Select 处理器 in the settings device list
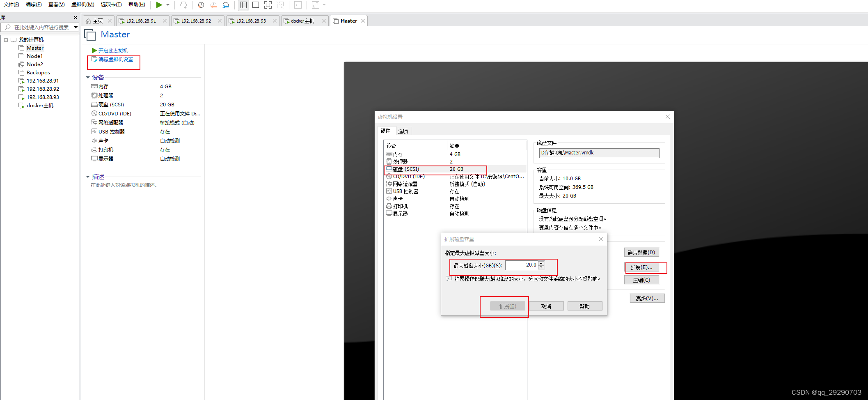 pyautogui.click(x=455, y=162)
